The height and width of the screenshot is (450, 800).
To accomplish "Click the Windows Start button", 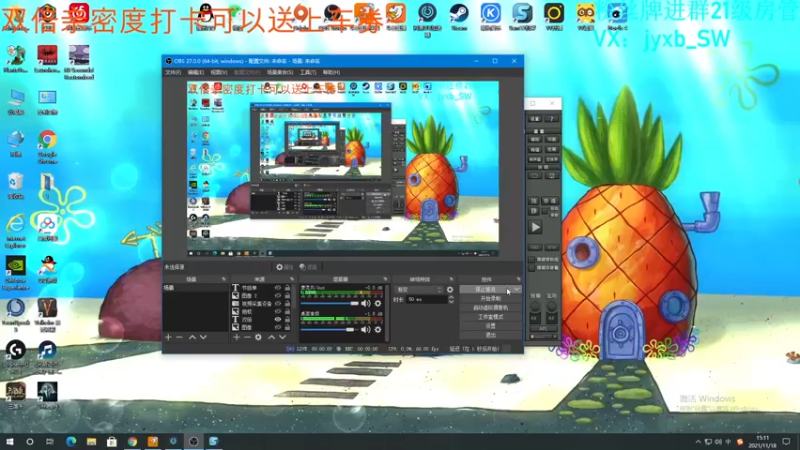I will tap(10, 441).
